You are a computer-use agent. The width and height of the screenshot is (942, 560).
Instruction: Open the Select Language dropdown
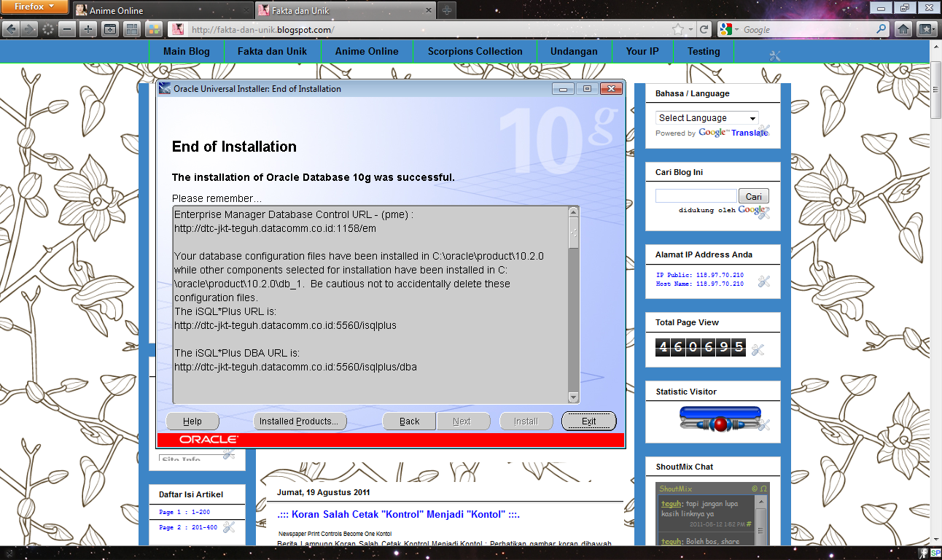coord(706,117)
